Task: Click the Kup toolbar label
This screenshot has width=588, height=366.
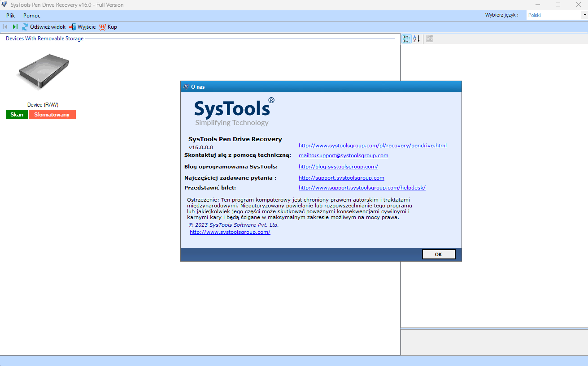Action: [x=112, y=27]
